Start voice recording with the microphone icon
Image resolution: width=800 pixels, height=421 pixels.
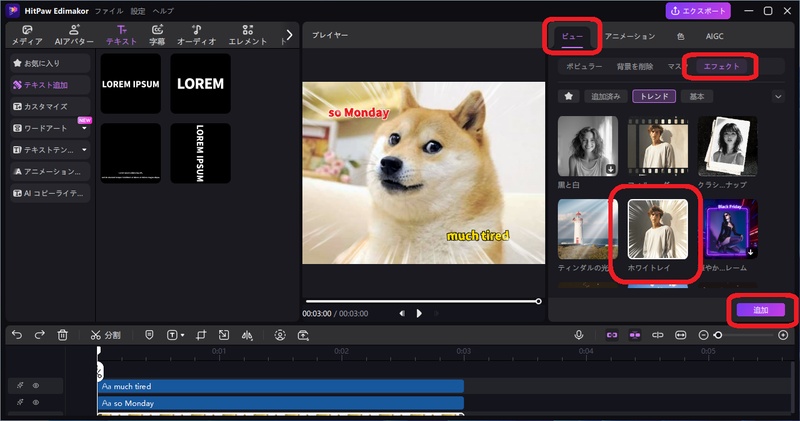click(579, 335)
